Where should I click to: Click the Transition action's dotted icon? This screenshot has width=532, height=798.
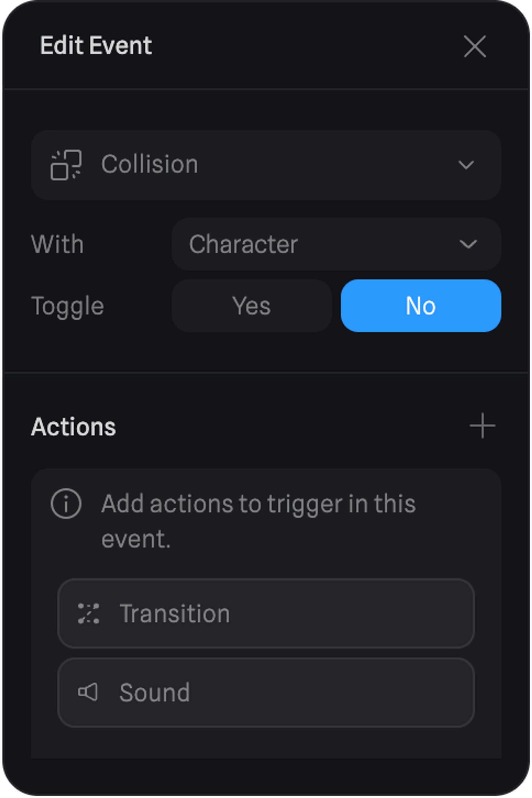pyautogui.click(x=89, y=613)
